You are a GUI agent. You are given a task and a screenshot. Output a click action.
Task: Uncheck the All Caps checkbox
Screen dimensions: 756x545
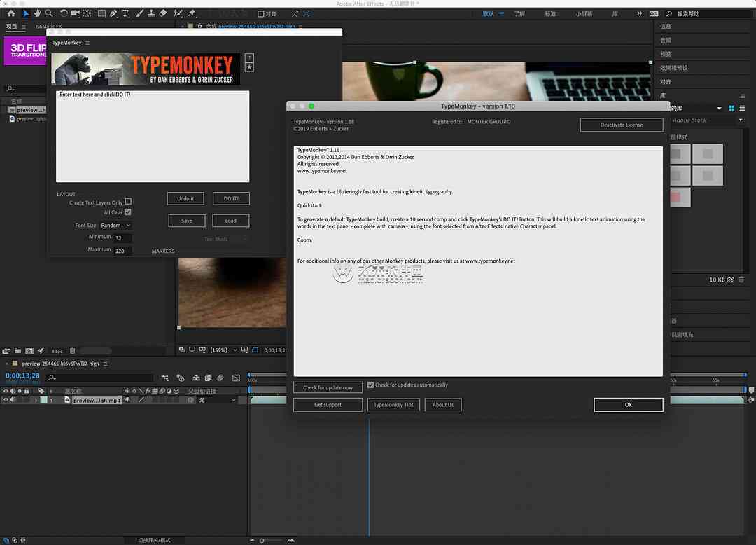click(128, 212)
